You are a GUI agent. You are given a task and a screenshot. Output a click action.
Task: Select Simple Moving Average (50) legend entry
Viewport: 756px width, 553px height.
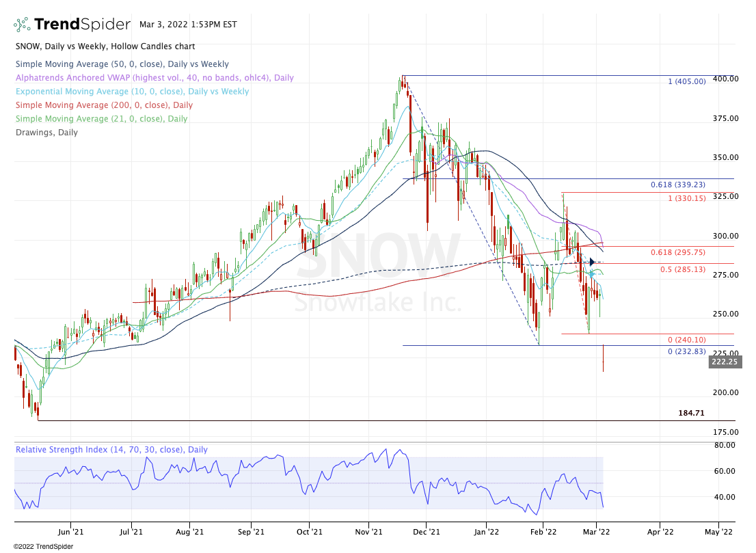122,64
